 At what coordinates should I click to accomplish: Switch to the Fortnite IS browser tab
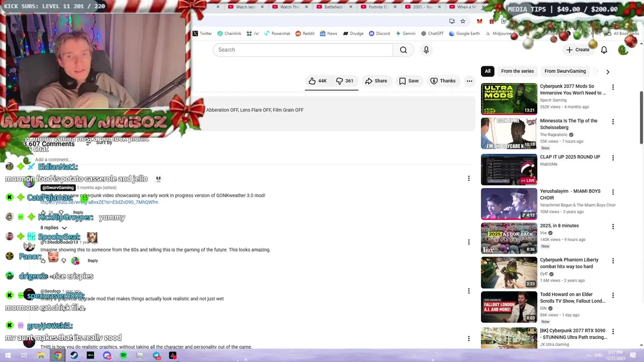378,7
